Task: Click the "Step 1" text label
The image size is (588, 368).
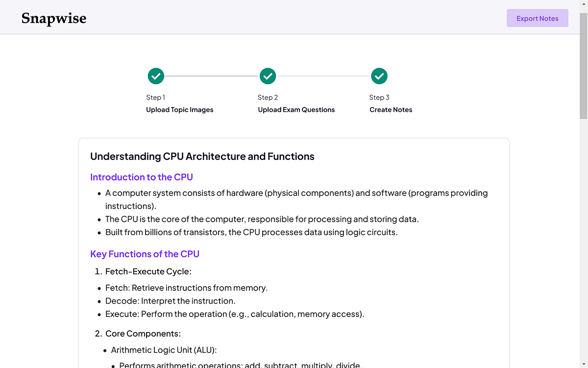Action: pyautogui.click(x=156, y=98)
